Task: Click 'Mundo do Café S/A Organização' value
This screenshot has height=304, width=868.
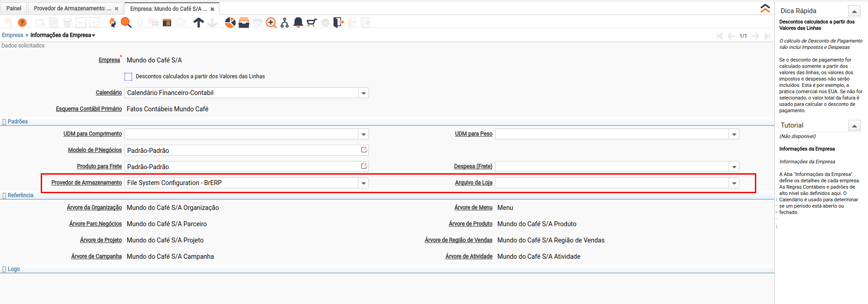Action: [x=173, y=208]
